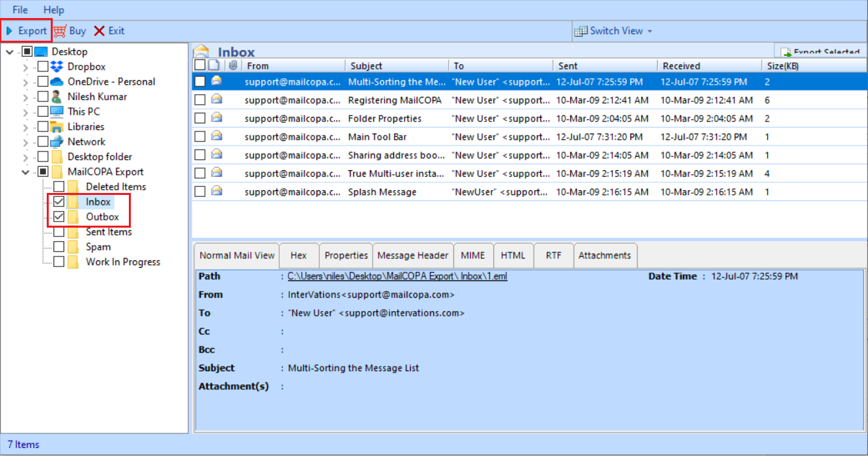Click the Dropbox icon in tree

point(57,67)
